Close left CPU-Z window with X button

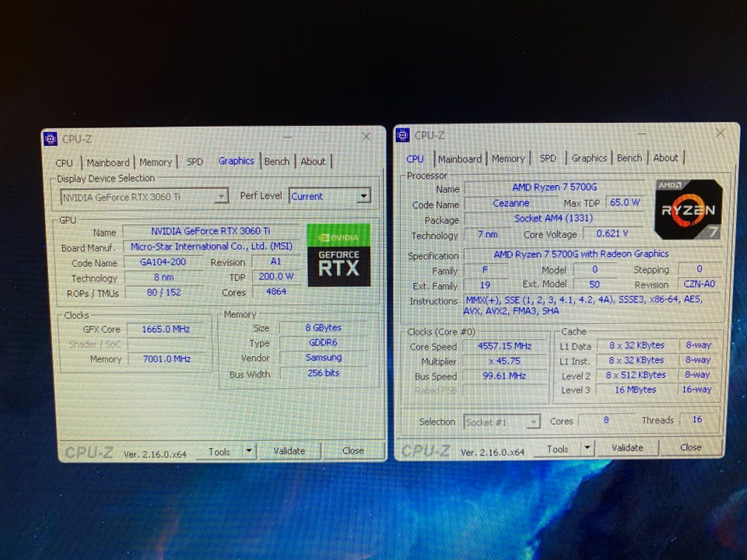tap(366, 137)
